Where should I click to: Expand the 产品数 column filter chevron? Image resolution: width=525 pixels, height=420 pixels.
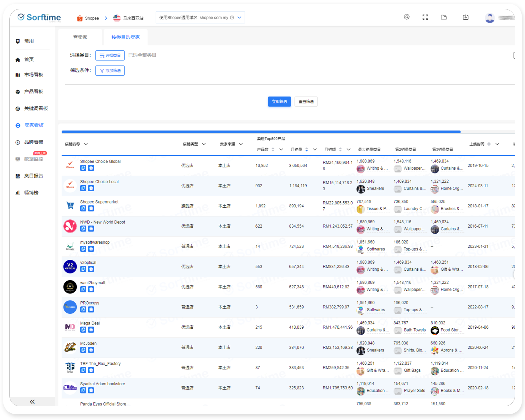(x=281, y=149)
